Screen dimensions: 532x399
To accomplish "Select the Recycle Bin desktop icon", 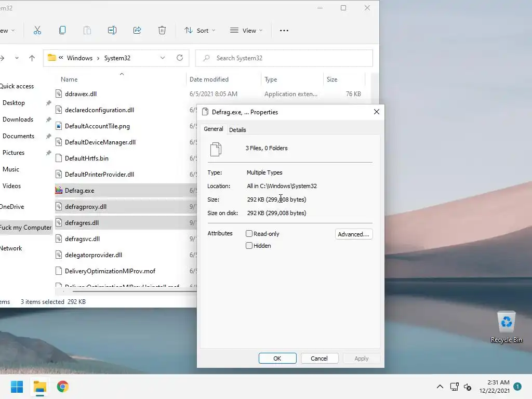I will [x=506, y=327].
